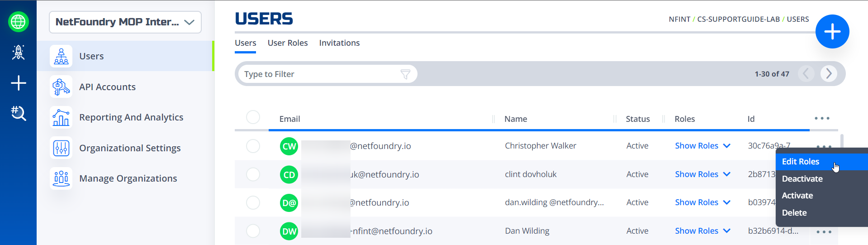Click NFINT breadcrumb link
Image resolution: width=868 pixels, height=245 pixels.
679,19
